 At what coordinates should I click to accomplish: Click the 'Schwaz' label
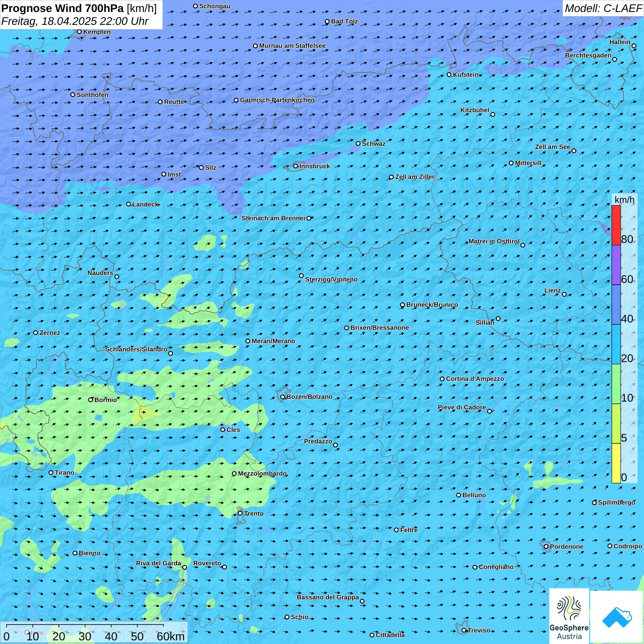pos(374,144)
